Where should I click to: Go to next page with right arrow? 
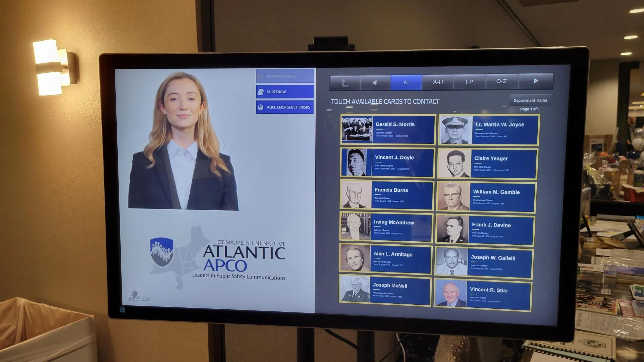click(536, 81)
